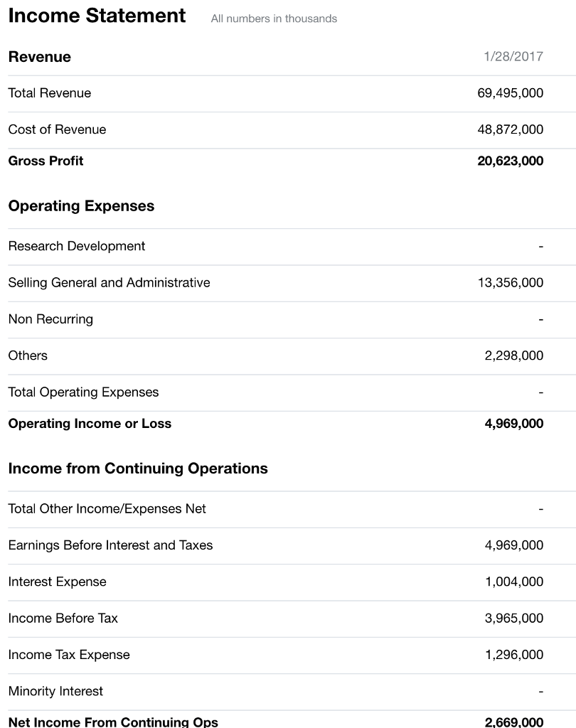This screenshot has height=728, width=576.
Task: Select the Income Tax Expense row label
Action: pyautogui.click(x=69, y=655)
